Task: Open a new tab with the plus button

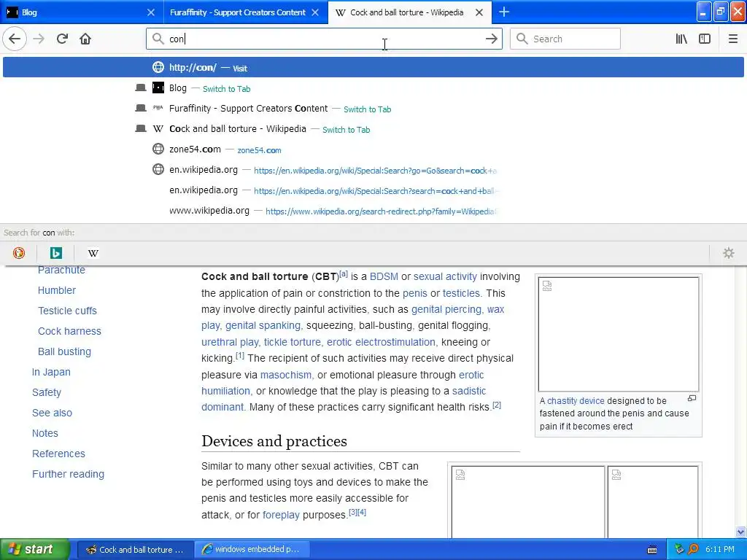Action: (503, 12)
